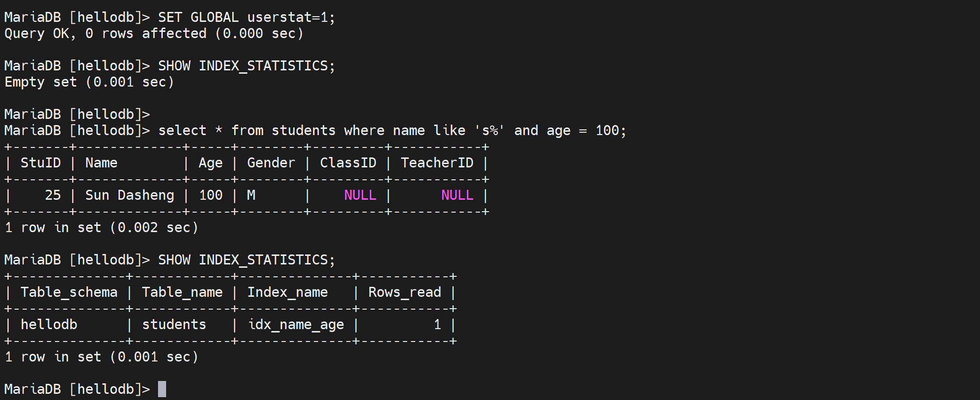Click the Age column header

click(210, 163)
